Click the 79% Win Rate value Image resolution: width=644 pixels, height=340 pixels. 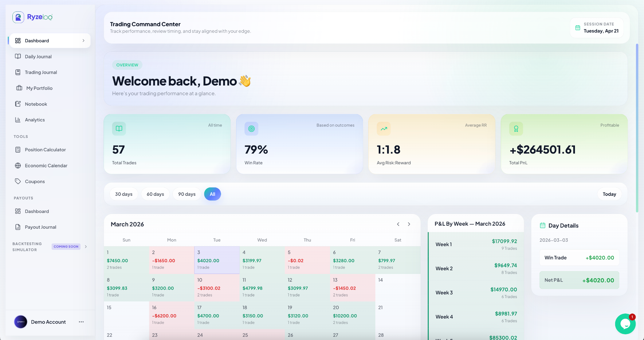click(x=256, y=150)
